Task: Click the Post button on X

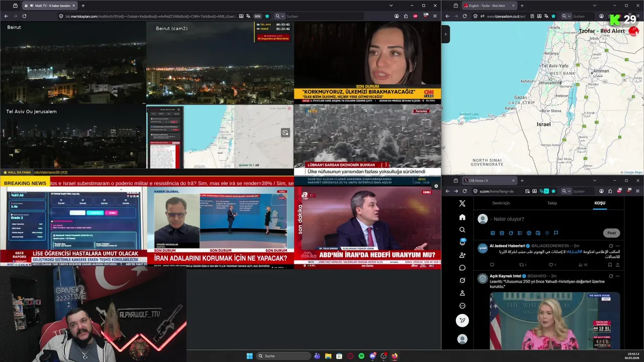Action: (x=611, y=233)
